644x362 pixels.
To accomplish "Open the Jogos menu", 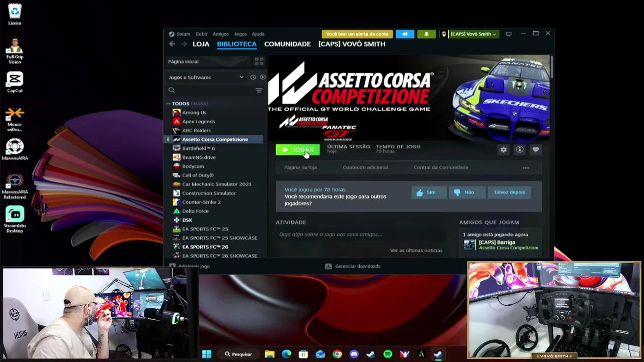I will [x=240, y=34].
